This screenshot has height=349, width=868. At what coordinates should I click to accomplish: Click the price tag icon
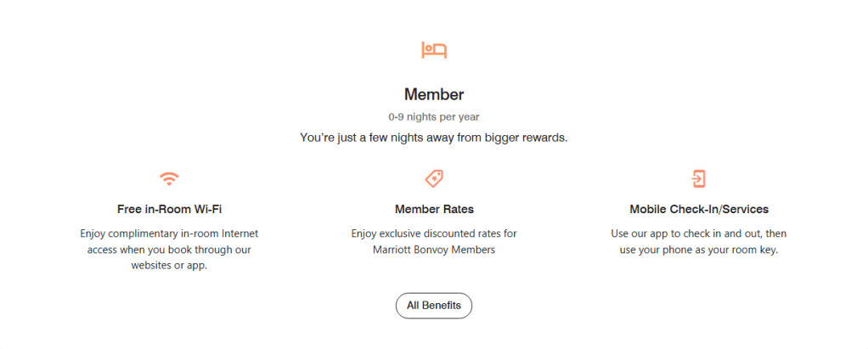[434, 178]
